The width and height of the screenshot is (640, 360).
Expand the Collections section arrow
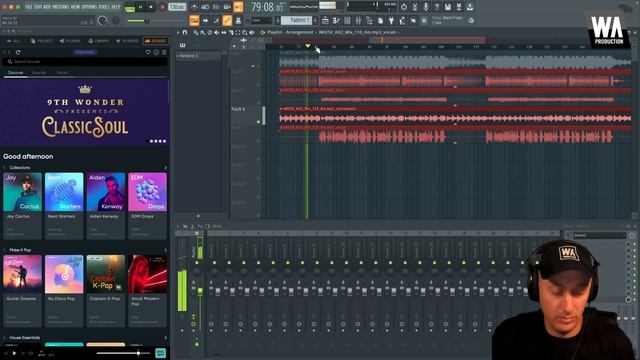tap(165, 168)
